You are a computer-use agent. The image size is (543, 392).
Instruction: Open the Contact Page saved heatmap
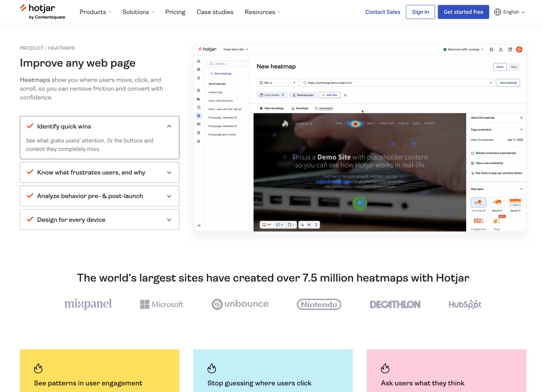point(215,92)
